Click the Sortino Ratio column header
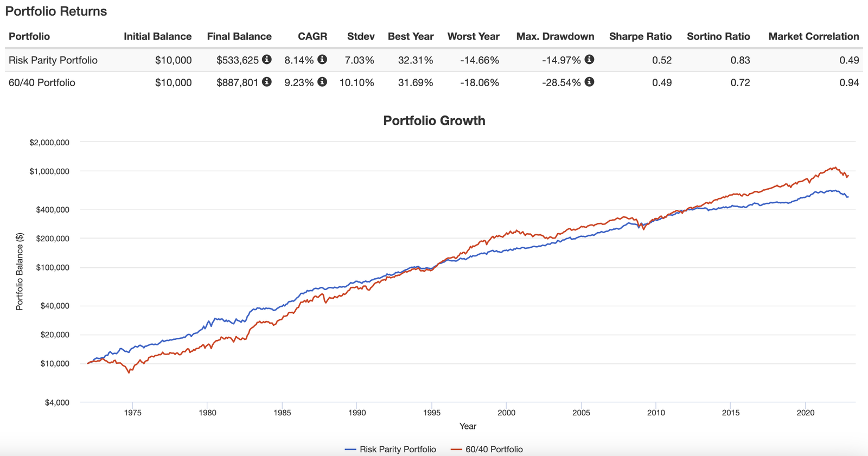 point(718,36)
